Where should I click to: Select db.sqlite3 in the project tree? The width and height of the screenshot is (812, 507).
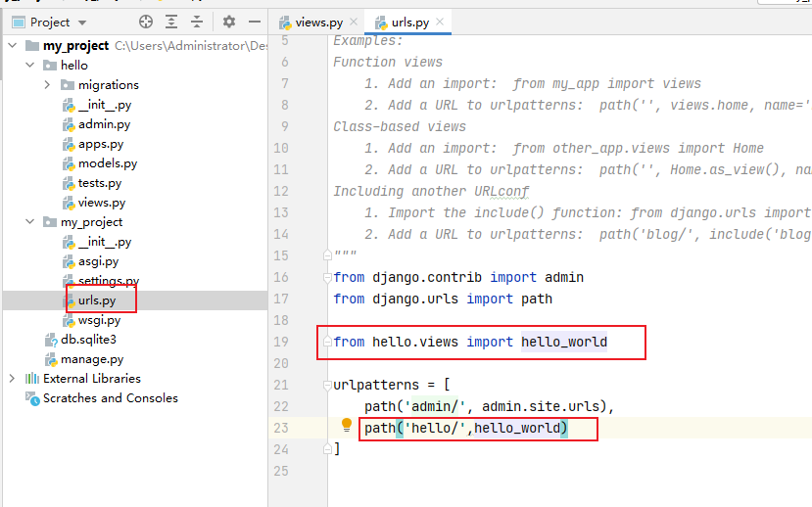coord(80,340)
